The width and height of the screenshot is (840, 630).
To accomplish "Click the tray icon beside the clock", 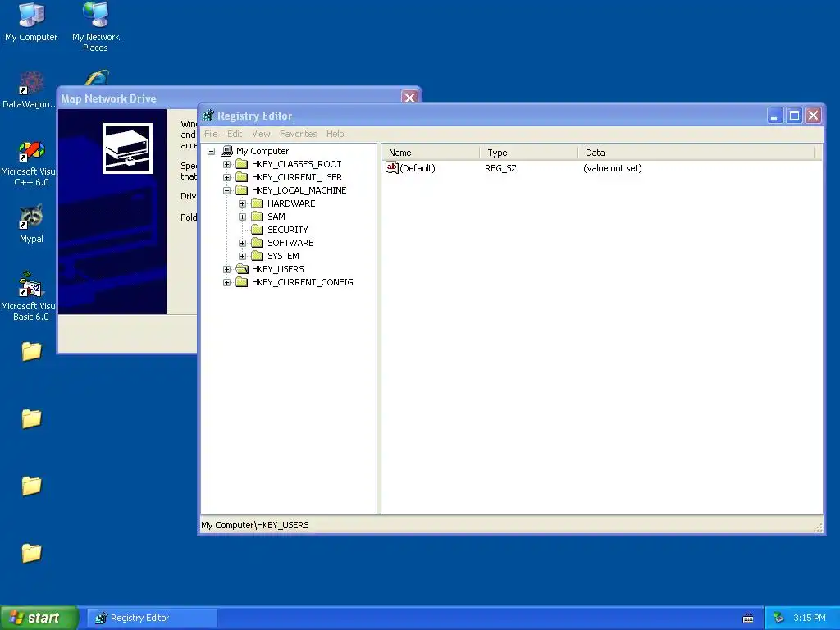I will coord(778,618).
